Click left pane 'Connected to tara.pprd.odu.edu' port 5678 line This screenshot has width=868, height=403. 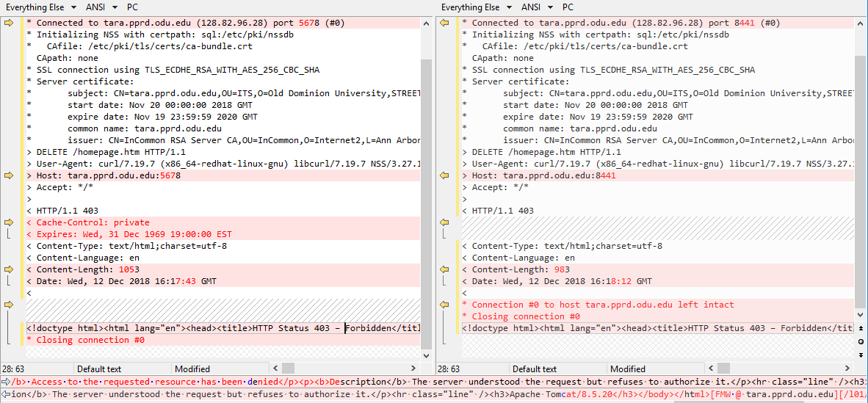tap(223, 23)
